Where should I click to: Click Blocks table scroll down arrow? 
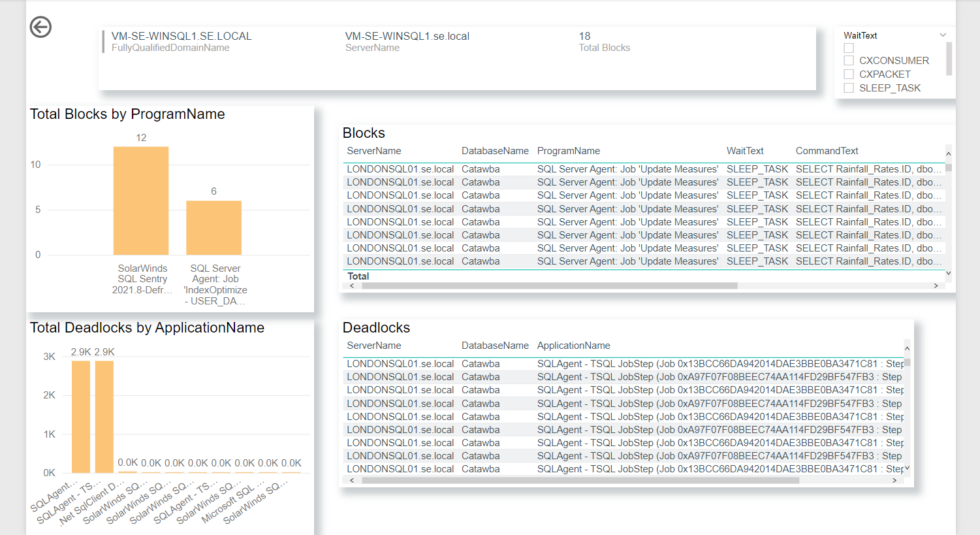point(948,273)
